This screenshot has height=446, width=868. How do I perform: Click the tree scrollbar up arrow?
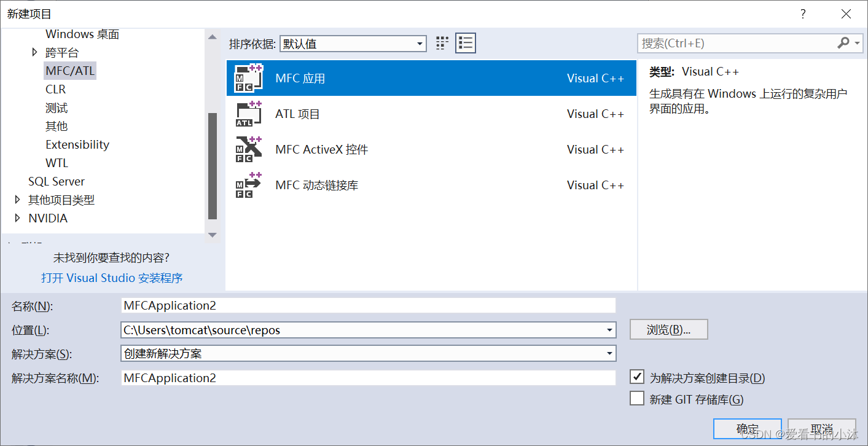click(213, 37)
